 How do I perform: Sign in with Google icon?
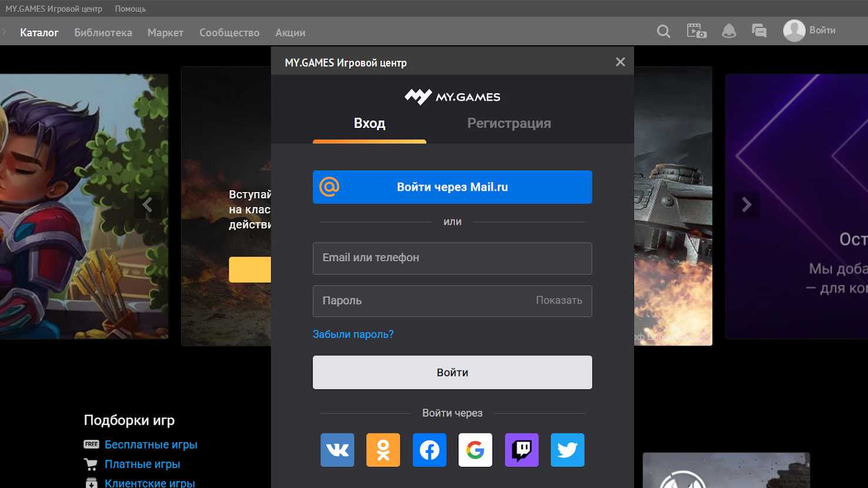[475, 450]
